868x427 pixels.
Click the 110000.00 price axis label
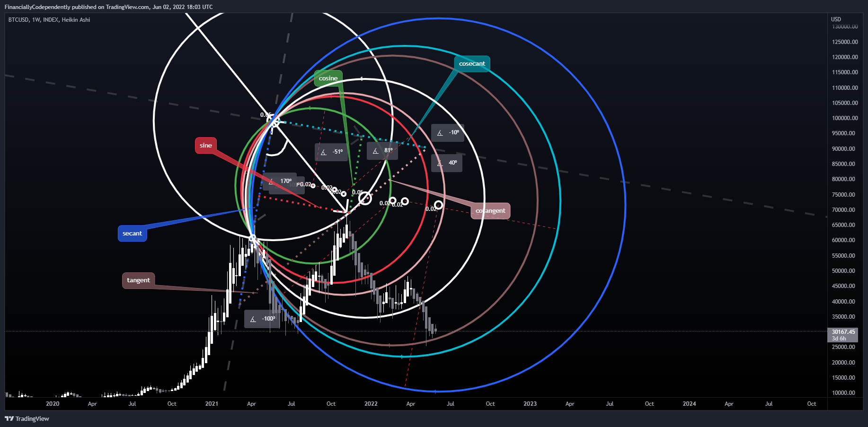tap(845, 88)
